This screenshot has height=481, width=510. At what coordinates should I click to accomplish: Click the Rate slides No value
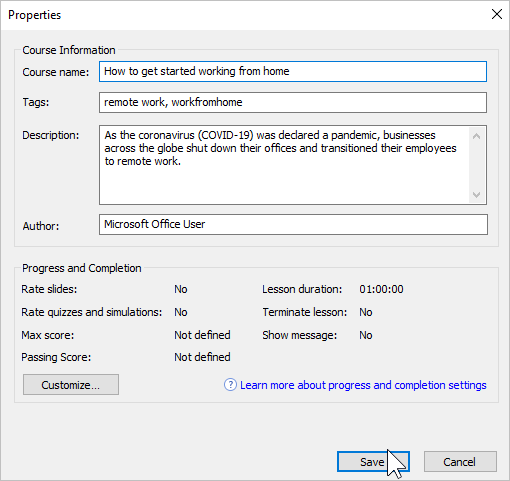pyautogui.click(x=181, y=289)
